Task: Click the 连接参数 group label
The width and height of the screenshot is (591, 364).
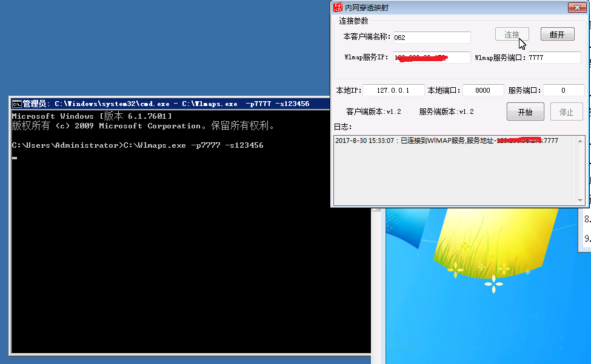Action: 353,21
